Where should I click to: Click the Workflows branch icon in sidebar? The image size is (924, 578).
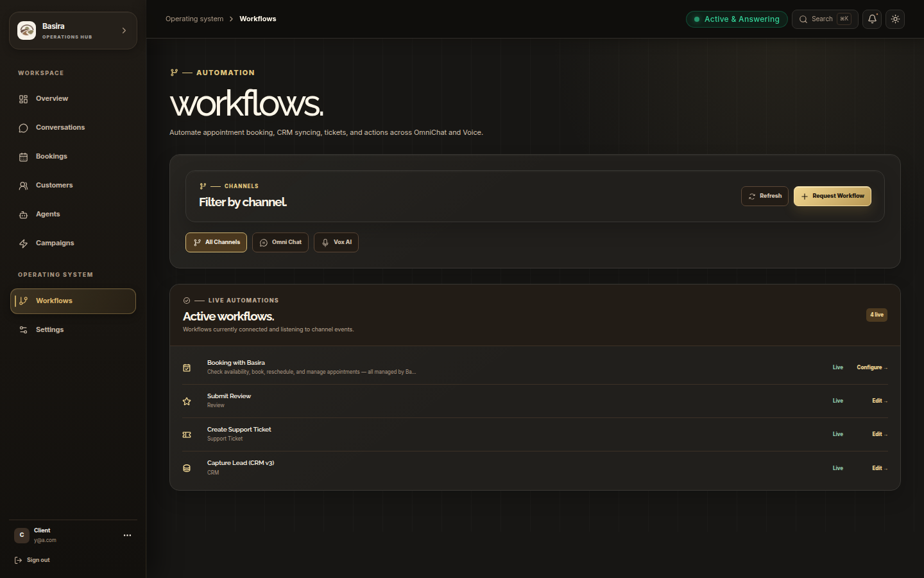coord(23,301)
